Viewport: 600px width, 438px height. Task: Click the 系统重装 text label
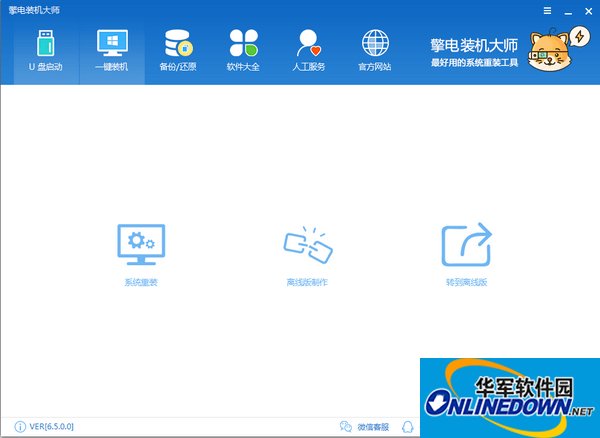coord(141,282)
